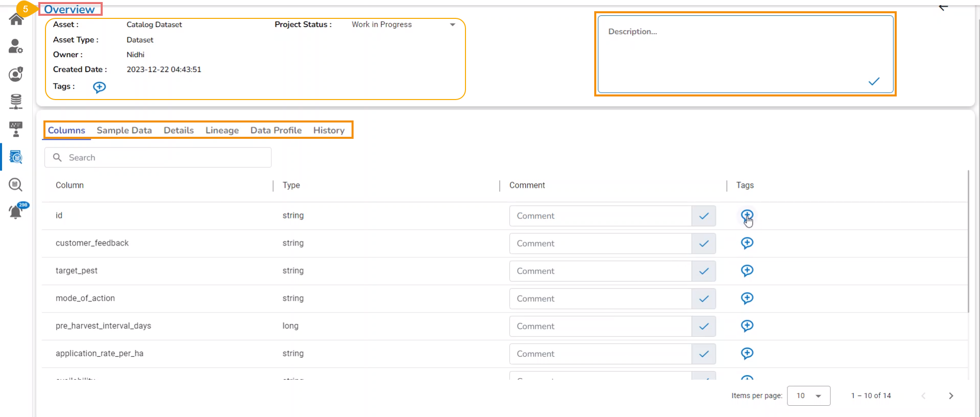Click the Description text area
This screenshot has height=417, width=980.
point(736,51)
